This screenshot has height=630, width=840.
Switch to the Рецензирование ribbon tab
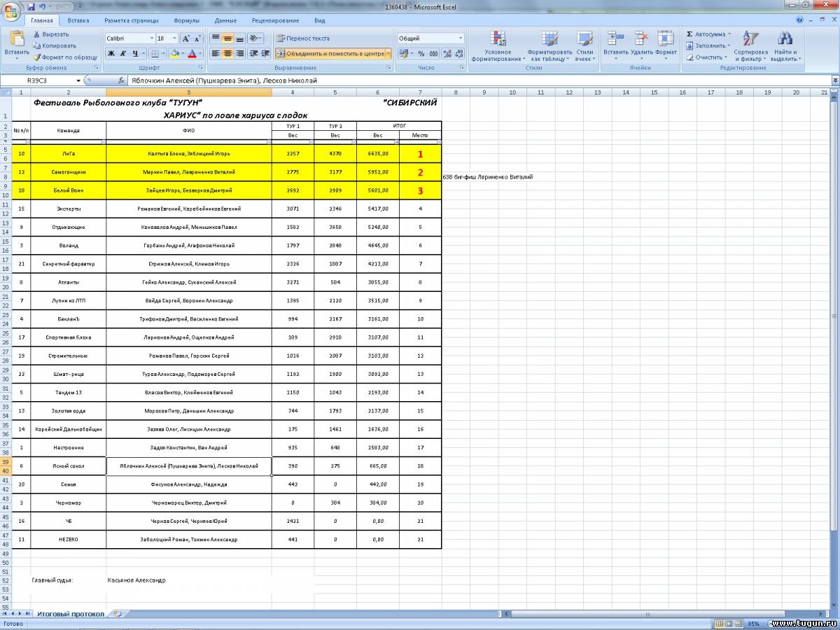pos(275,20)
